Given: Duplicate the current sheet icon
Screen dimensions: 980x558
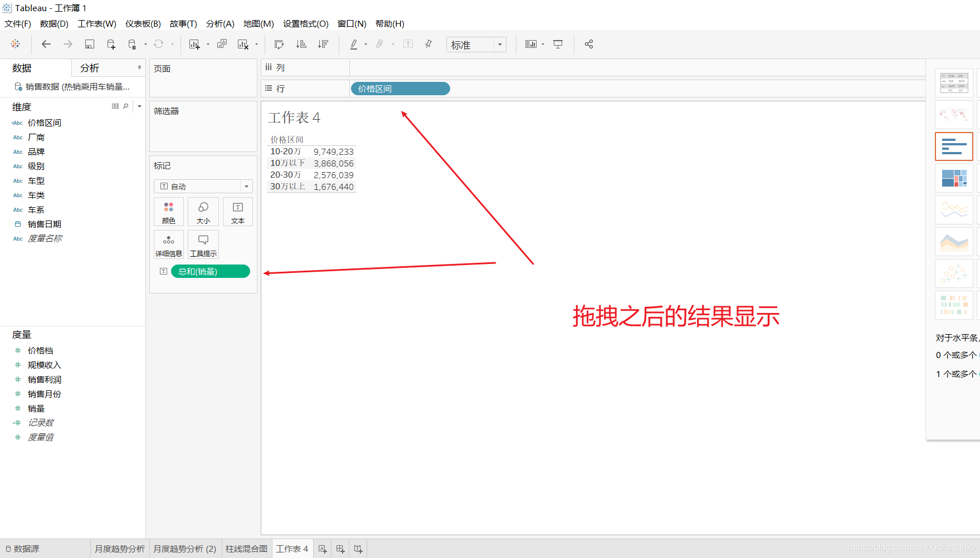Looking at the screenshot, I should (x=222, y=44).
